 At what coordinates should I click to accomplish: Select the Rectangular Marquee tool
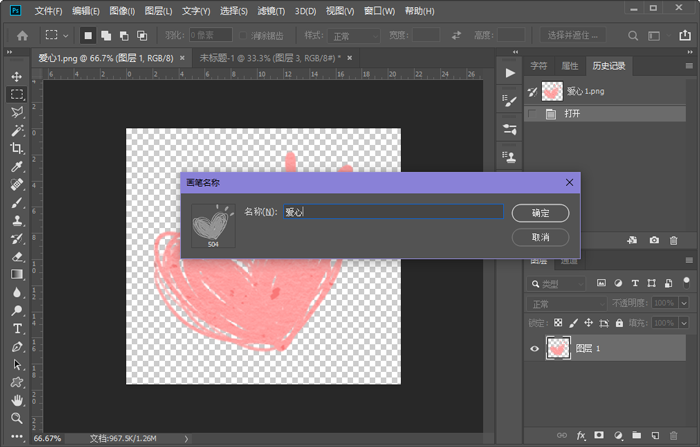coord(17,94)
